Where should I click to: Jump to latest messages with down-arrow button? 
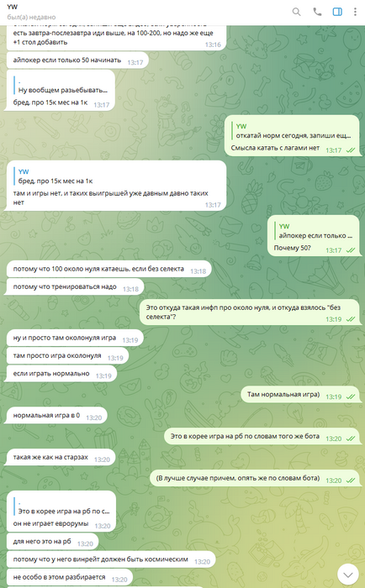347,574
